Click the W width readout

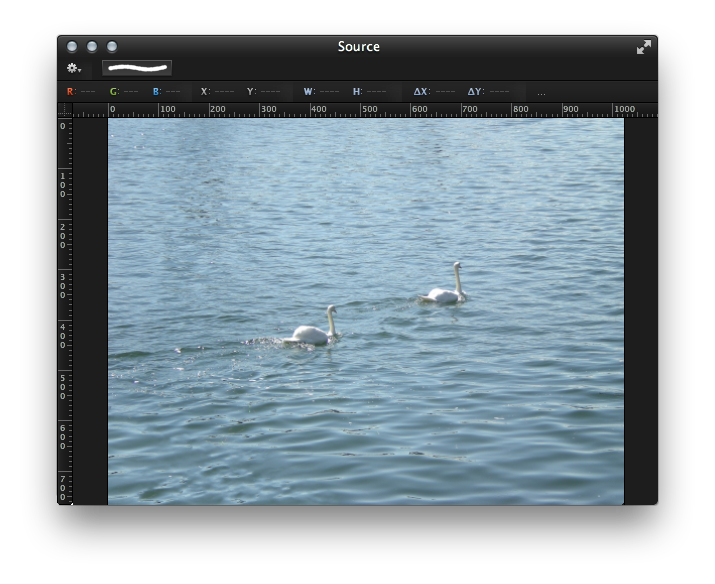click(x=321, y=92)
